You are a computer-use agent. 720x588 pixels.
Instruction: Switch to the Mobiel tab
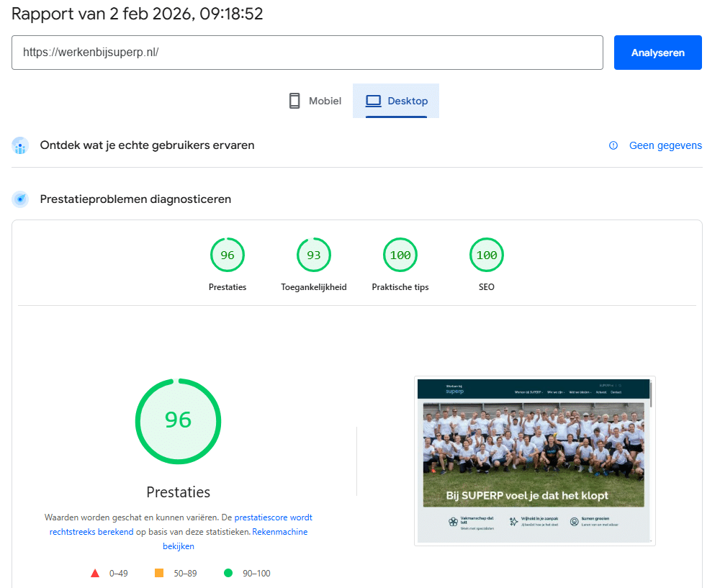click(x=314, y=101)
